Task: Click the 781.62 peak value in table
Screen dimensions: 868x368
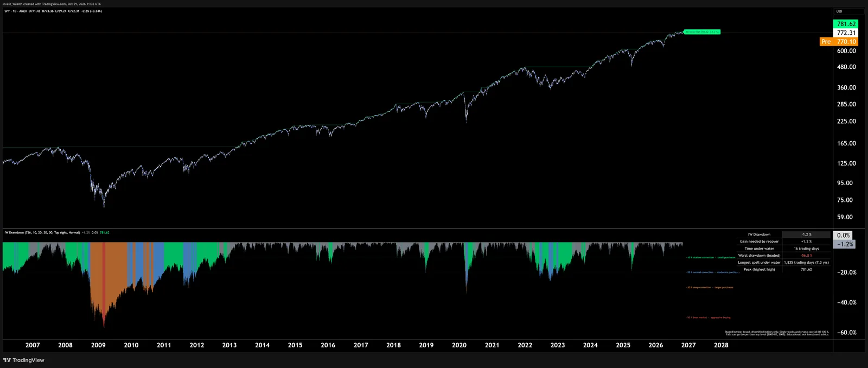Action: [x=806, y=270]
